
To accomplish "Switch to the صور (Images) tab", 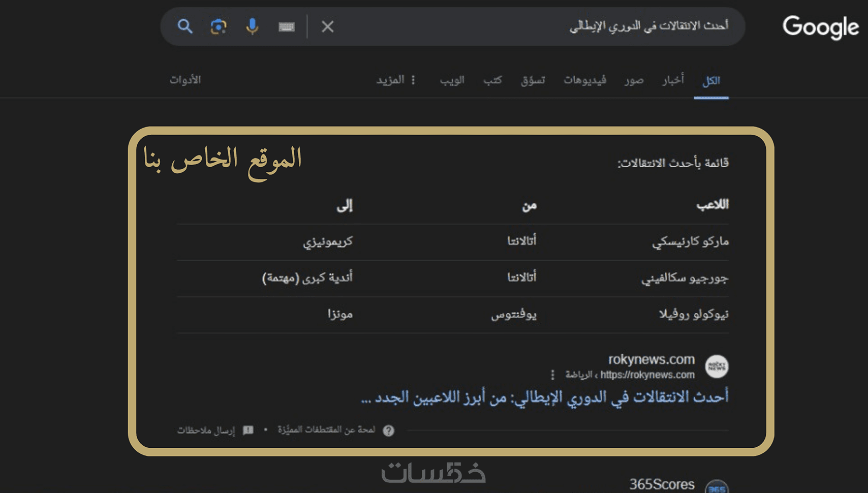I will click(634, 80).
